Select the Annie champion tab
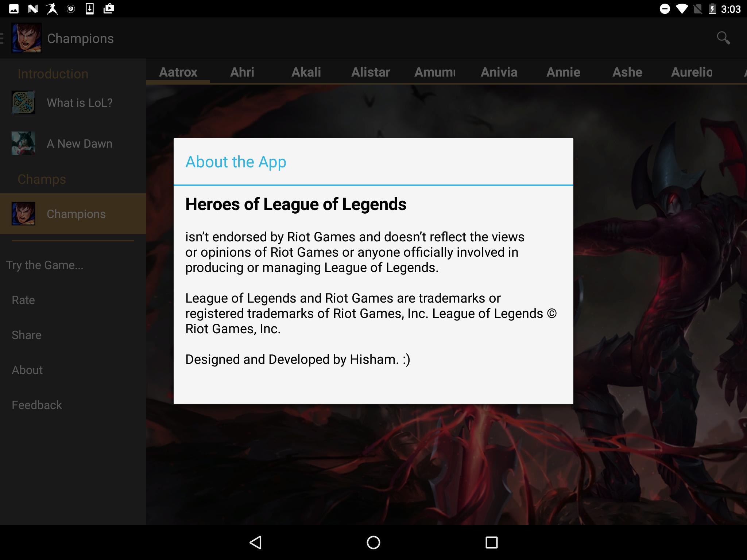 click(563, 72)
